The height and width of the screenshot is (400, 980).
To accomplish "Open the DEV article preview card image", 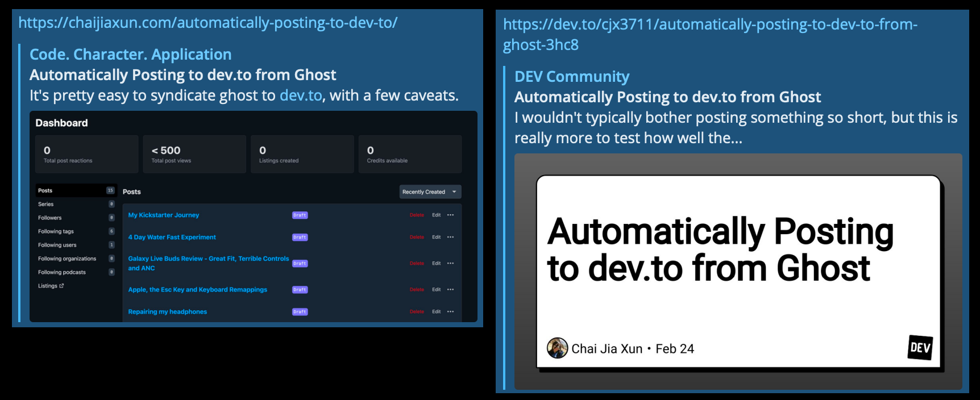I will point(738,272).
